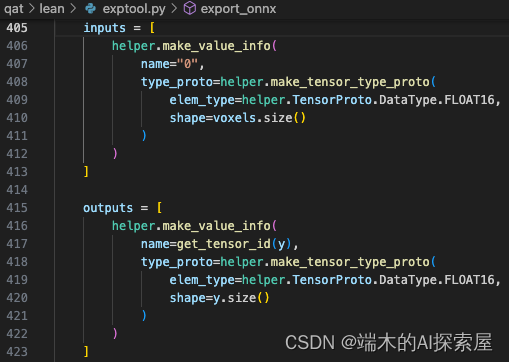Click FLOAT16 on line 409

[469, 100]
